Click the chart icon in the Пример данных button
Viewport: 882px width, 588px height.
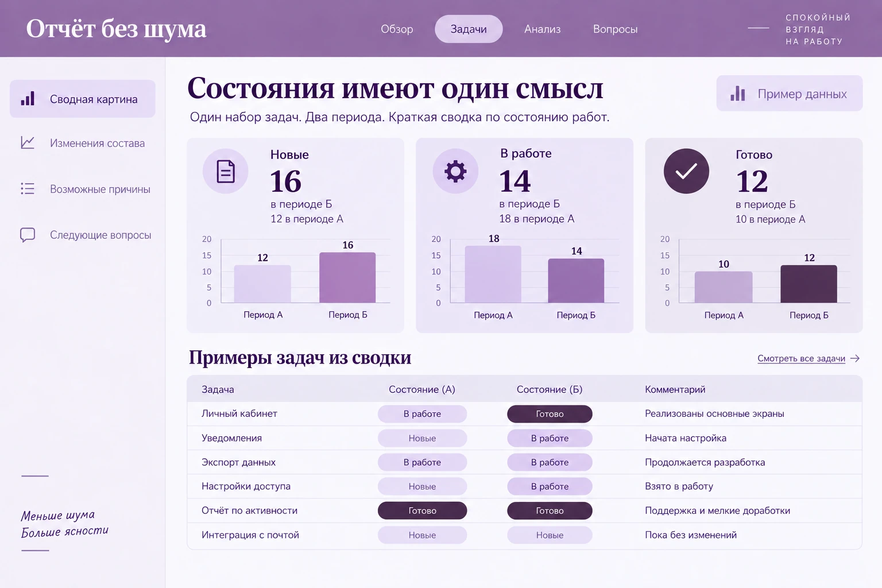tap(738, 94)
